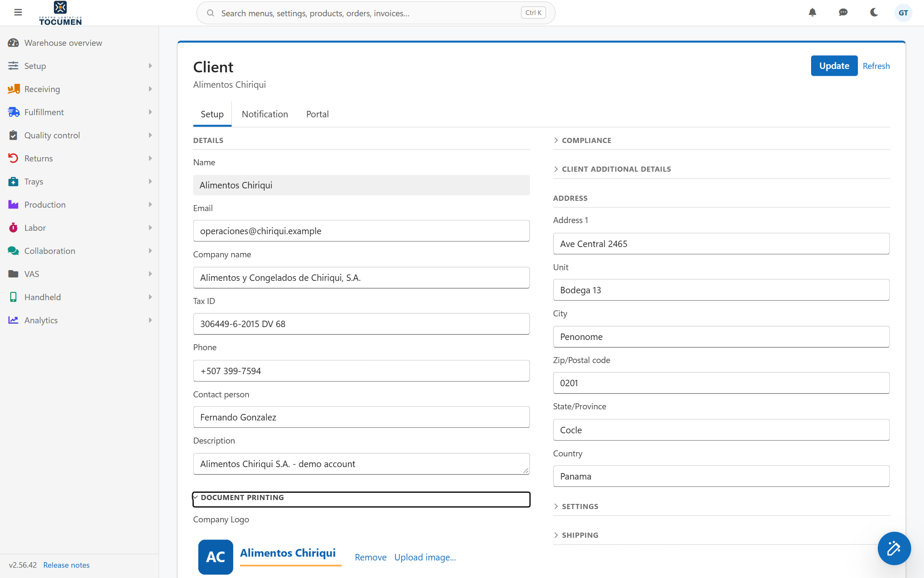The image size is (924, 578).
Task: Click the Labor stopwatch icon
Action: pos(13,228)
